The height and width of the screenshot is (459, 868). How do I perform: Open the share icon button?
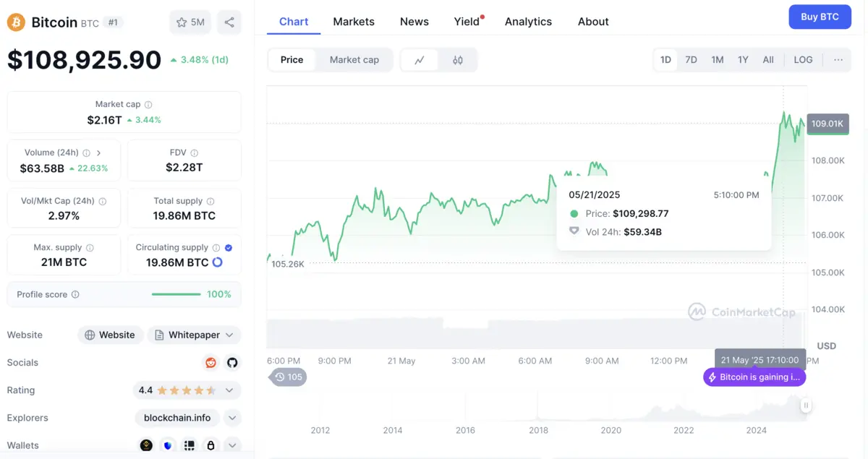tap(229, 22)
